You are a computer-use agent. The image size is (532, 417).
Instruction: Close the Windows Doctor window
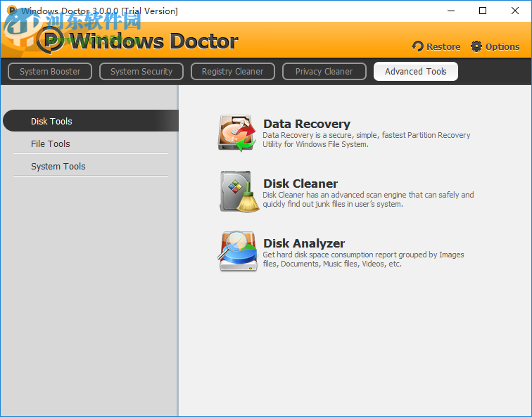coord(514,11)
